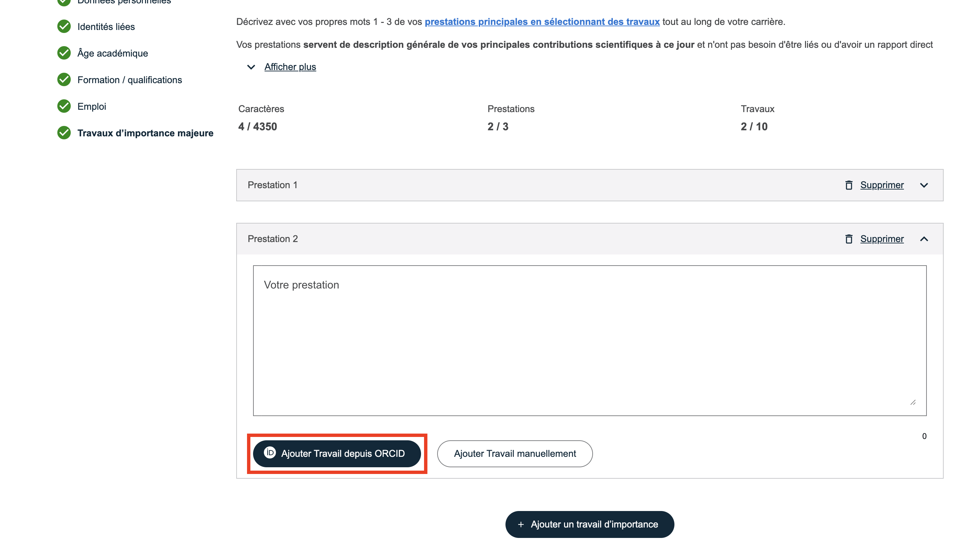Click Ajouter un travail d'importance button
The width and height of the screenshot is (980, 544).
point(589,524)
